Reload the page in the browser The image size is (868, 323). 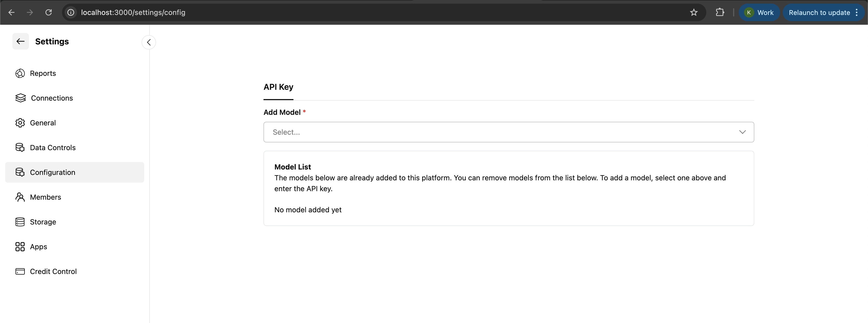49,12
